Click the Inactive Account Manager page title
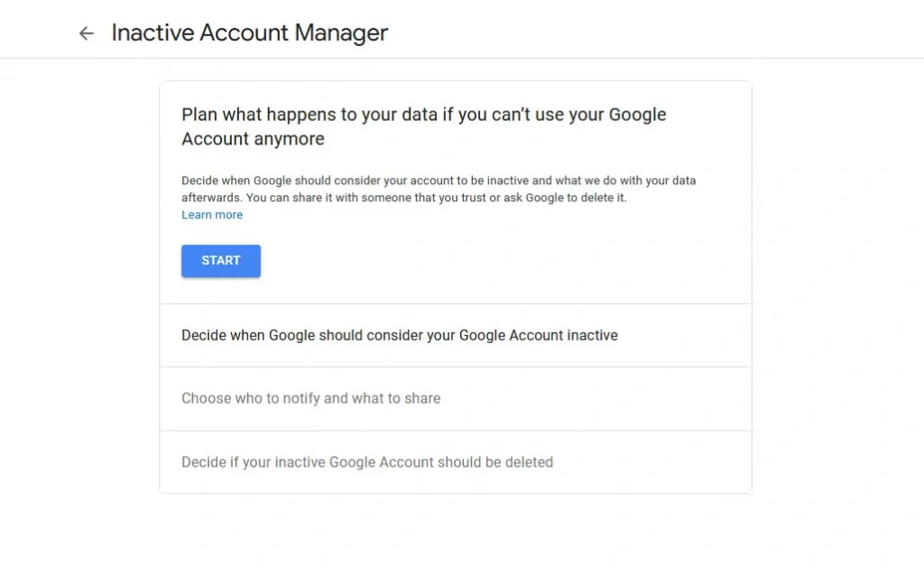Screen dimensions: 924x568 click(x=250, y=33)
